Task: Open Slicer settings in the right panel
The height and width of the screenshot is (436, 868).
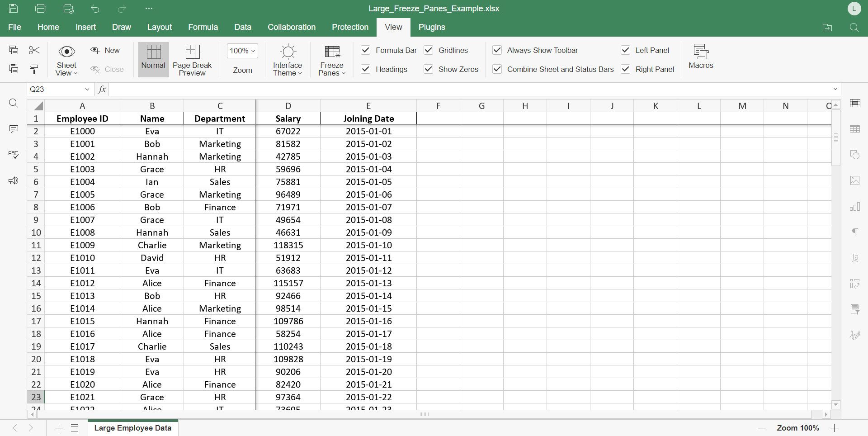Action: [x=856, y=309]
